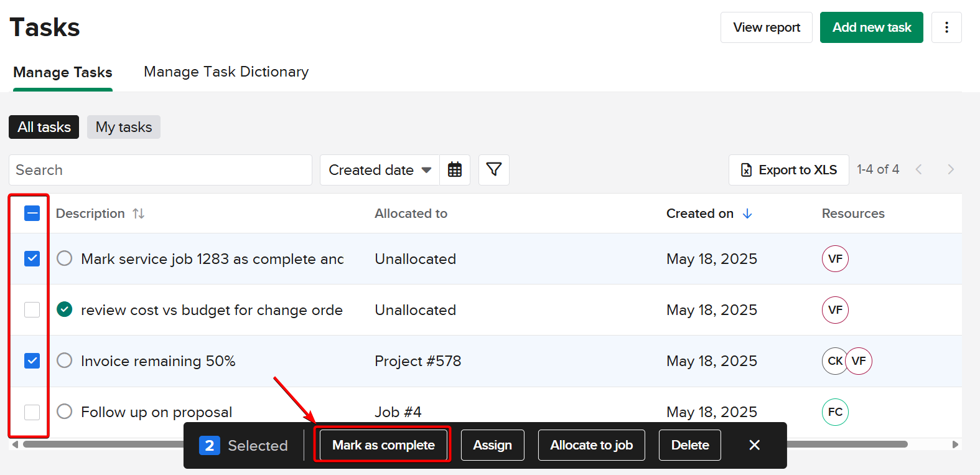Close the bulk selection action bar
980x475 pixels.
coord(754,445)
